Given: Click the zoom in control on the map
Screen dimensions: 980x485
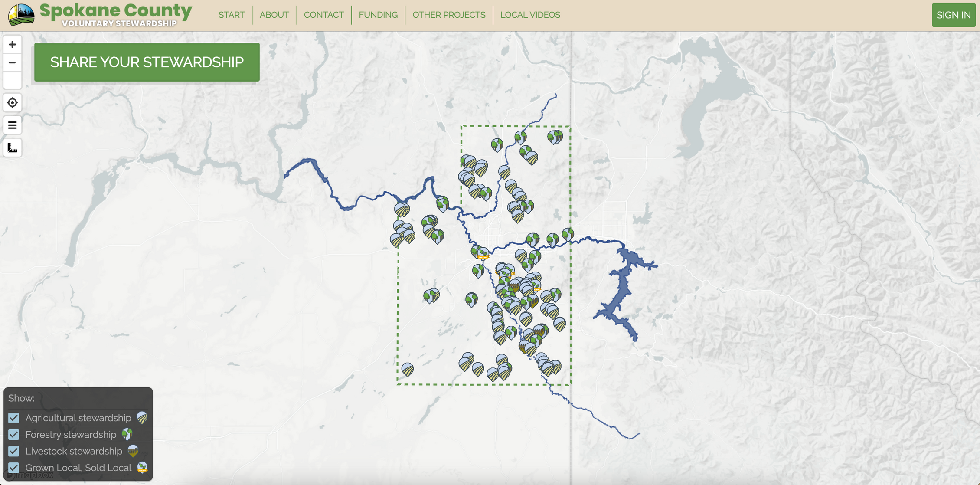Looking at the screenshot, I should 12,44.
